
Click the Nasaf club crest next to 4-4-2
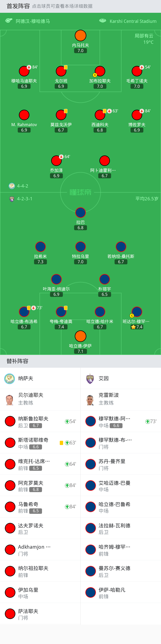click(x=11, y=186)
